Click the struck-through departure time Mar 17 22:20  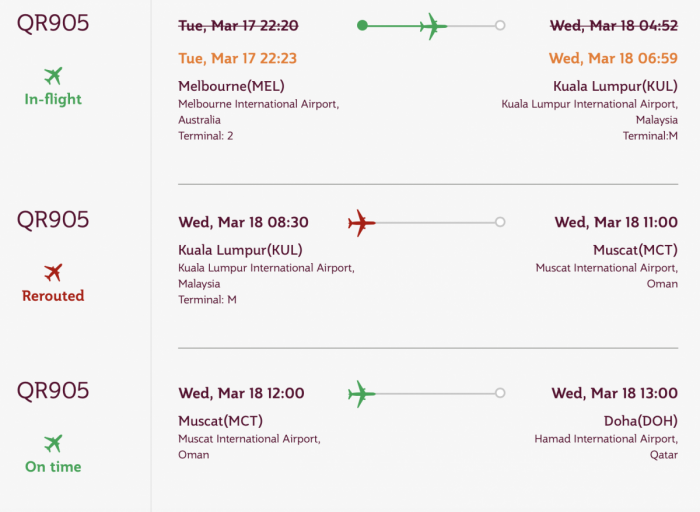click(x=238, y=26)
